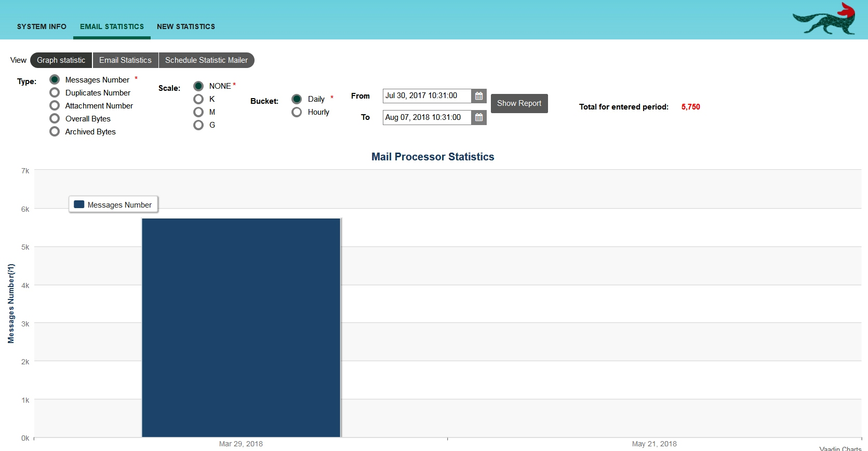Image resolution: width=868 pixels, height=451 pixels.
Task: Select the Overall Bytes type
Action: pyautogui.click(x=55, y=118)
